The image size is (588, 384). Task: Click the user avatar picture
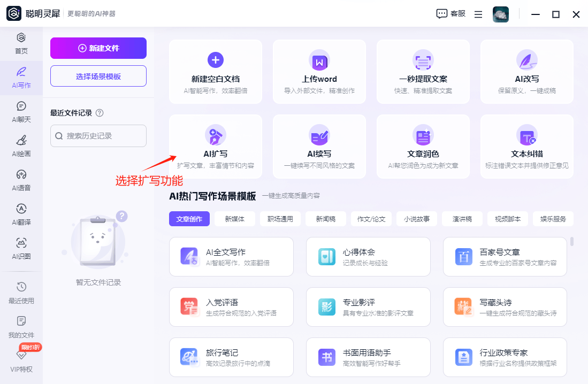(501, 14)
